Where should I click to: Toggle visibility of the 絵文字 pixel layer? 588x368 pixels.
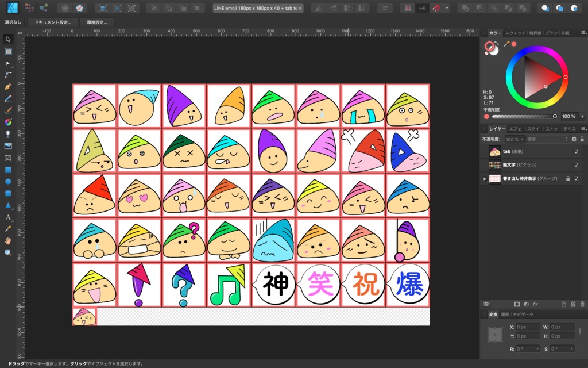pyautogui.click(x=576, y=165)
